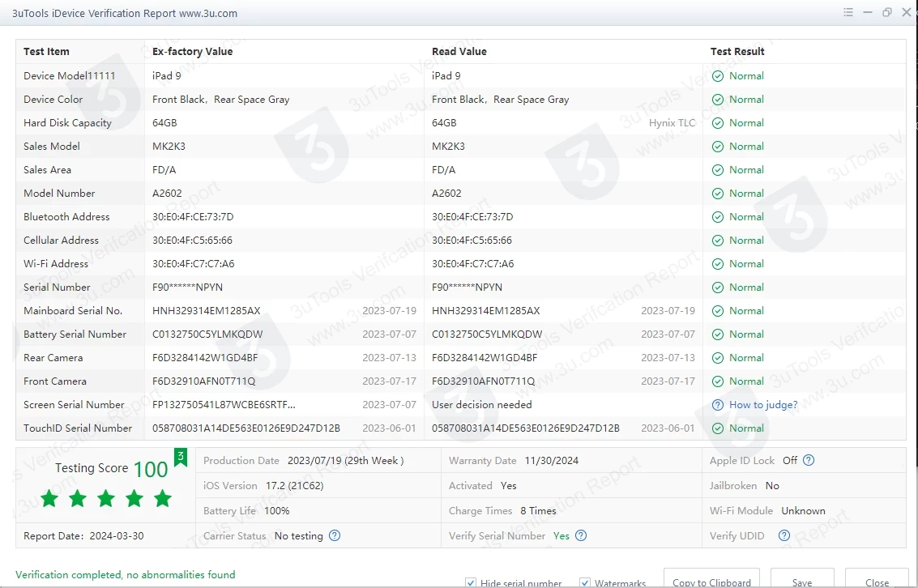Image resolution: width=918 pixels, height=588 pixels.
Task: Click the Ex-factory Value column header
Action: (192, 52)
